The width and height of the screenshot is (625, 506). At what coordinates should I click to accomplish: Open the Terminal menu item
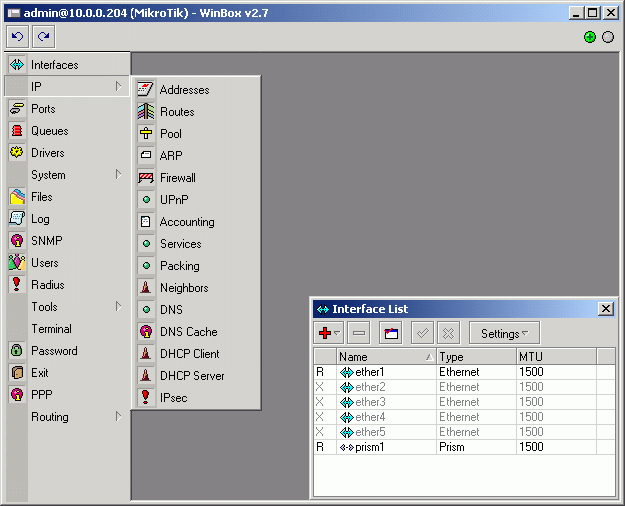67,329
